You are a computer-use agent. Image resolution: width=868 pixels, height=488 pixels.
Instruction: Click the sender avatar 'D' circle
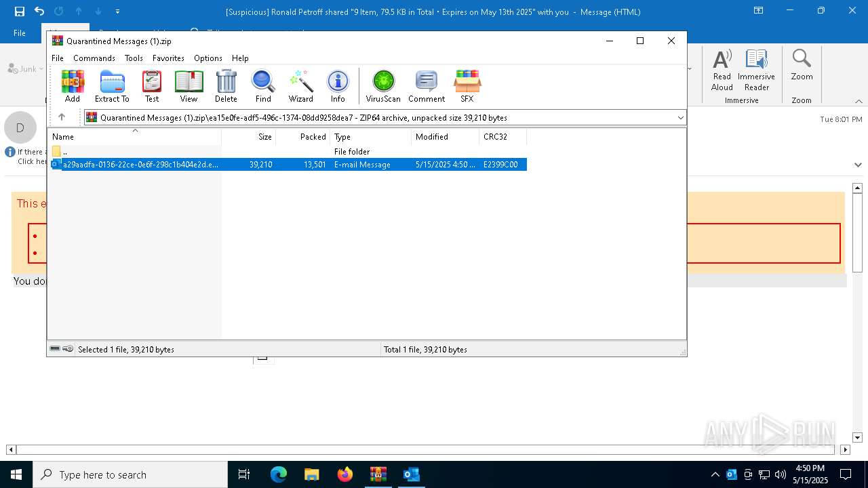click(20, 127)
